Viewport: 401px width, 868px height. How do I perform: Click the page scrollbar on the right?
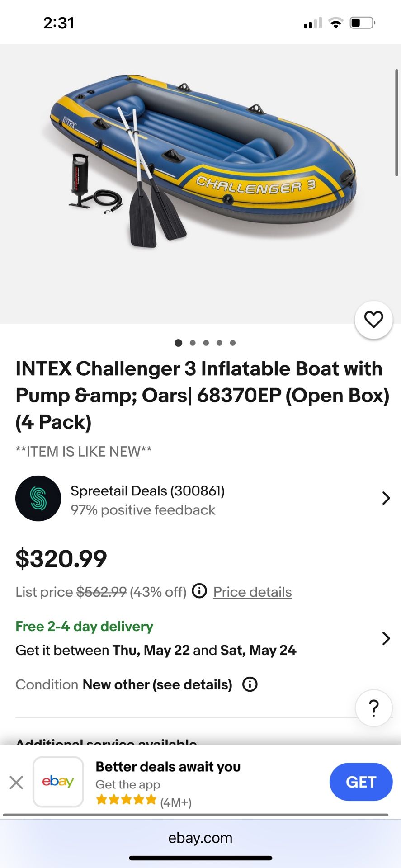tap(396, 122)
